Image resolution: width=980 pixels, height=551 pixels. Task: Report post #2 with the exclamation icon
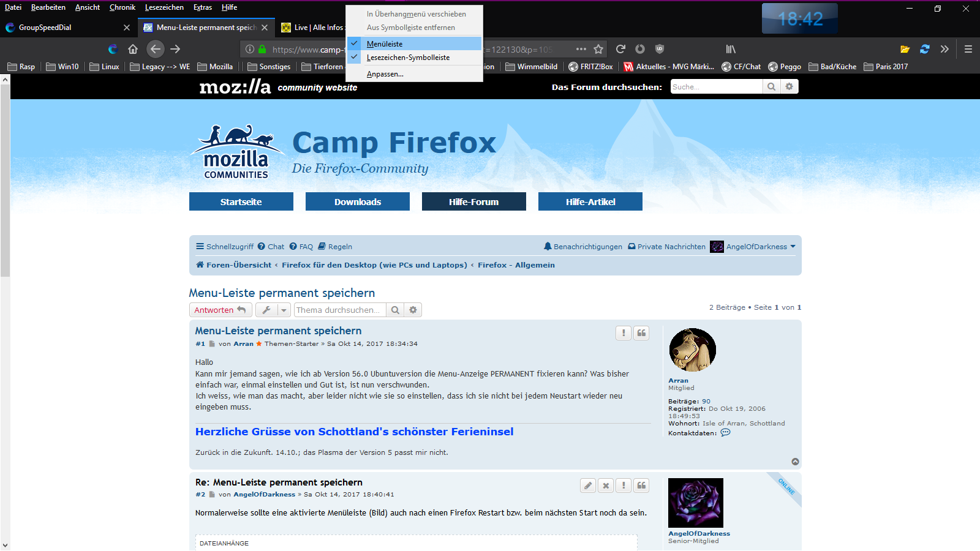point(624,485)
